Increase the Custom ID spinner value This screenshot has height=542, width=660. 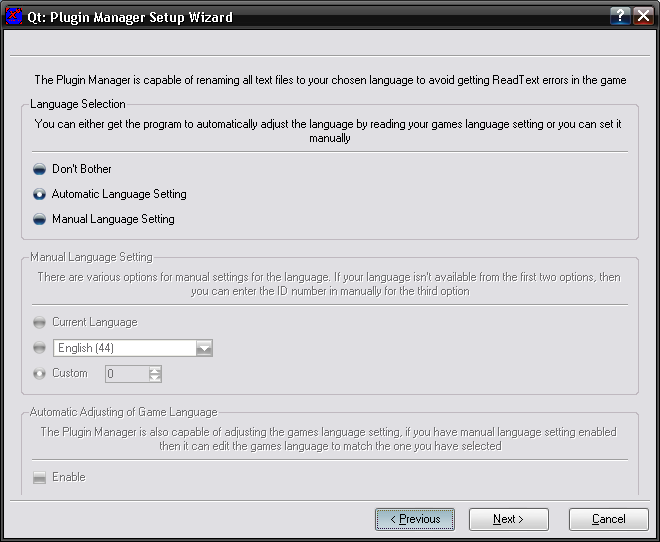pyautogui.click(x=155, y=369)
